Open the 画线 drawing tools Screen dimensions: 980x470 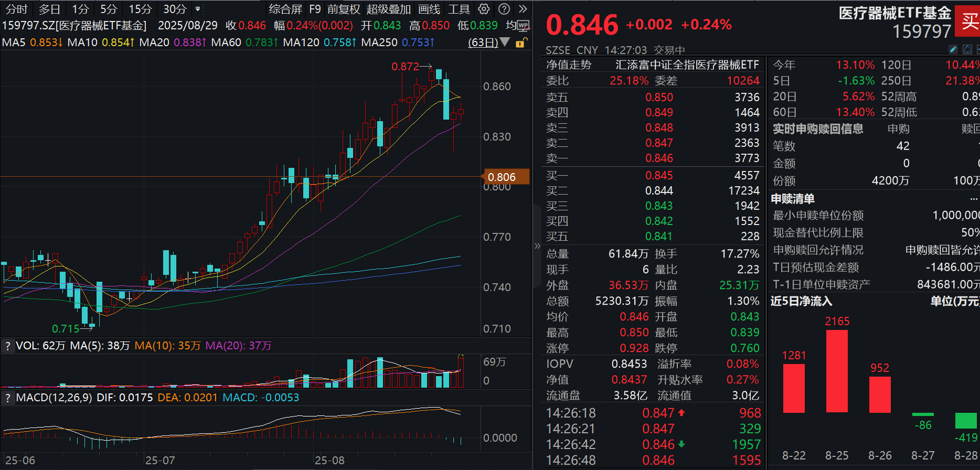coord(429,9)
